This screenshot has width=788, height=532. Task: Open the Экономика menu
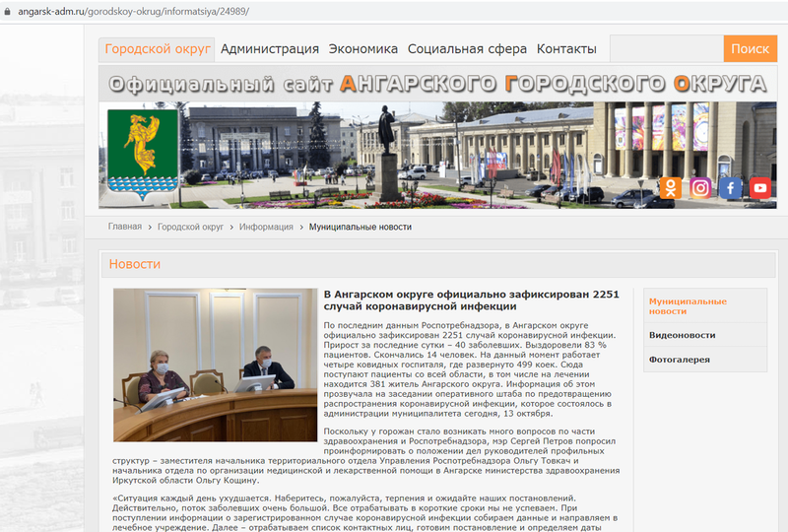pos(363,49)
